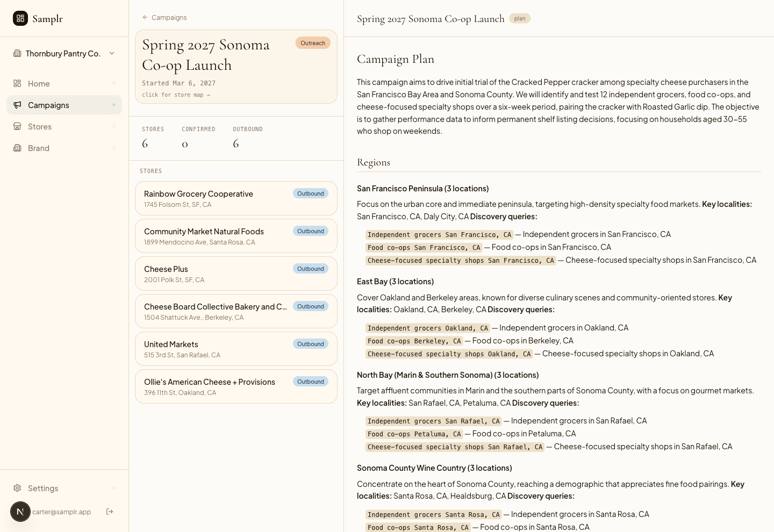
Task: Click the East Bay (3 locations) heading
Action: [395, 282]
